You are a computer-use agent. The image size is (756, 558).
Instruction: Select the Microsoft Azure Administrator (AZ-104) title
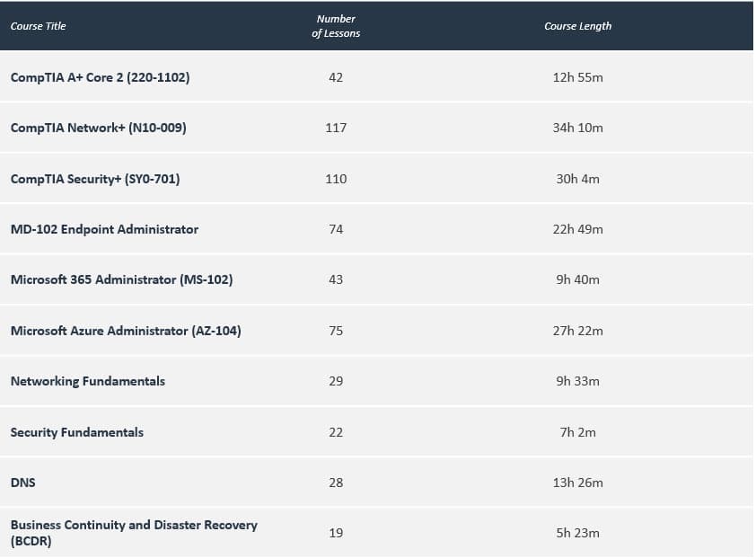pyautogui.click(x=126, y=331)
